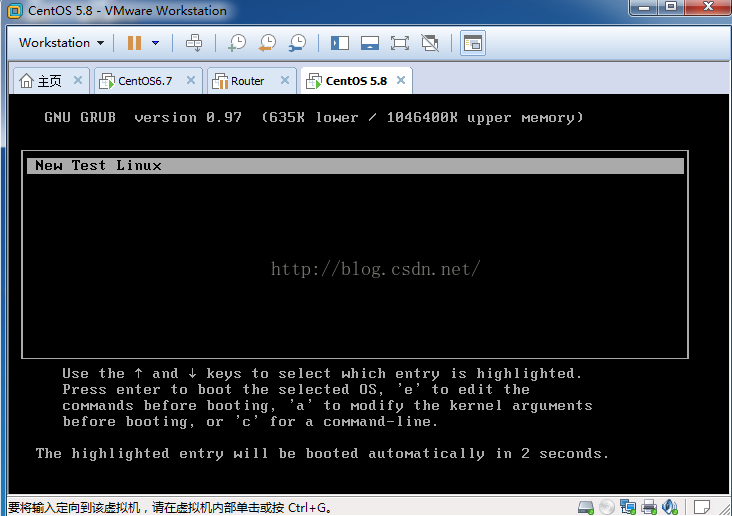Close the Router tab
The height and width of the screenshot is (516, 732).
[x=285, y=80]
